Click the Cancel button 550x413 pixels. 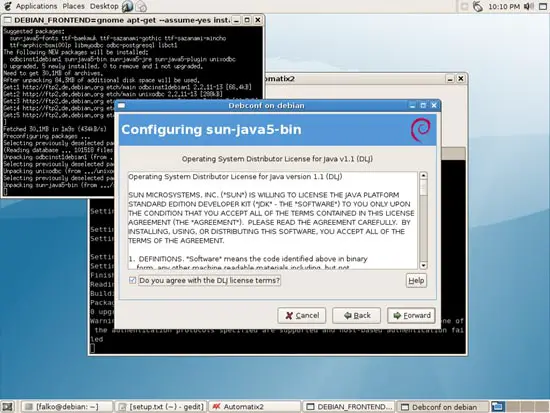302,315
